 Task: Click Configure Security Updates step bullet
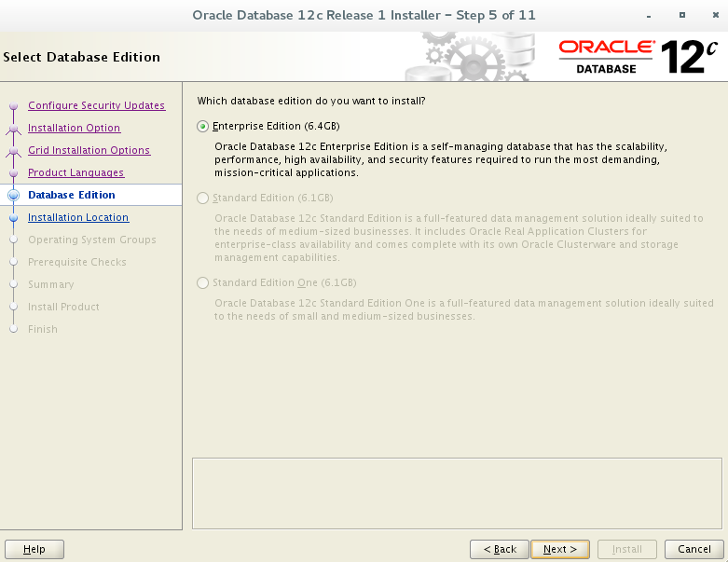pos(13,106)
